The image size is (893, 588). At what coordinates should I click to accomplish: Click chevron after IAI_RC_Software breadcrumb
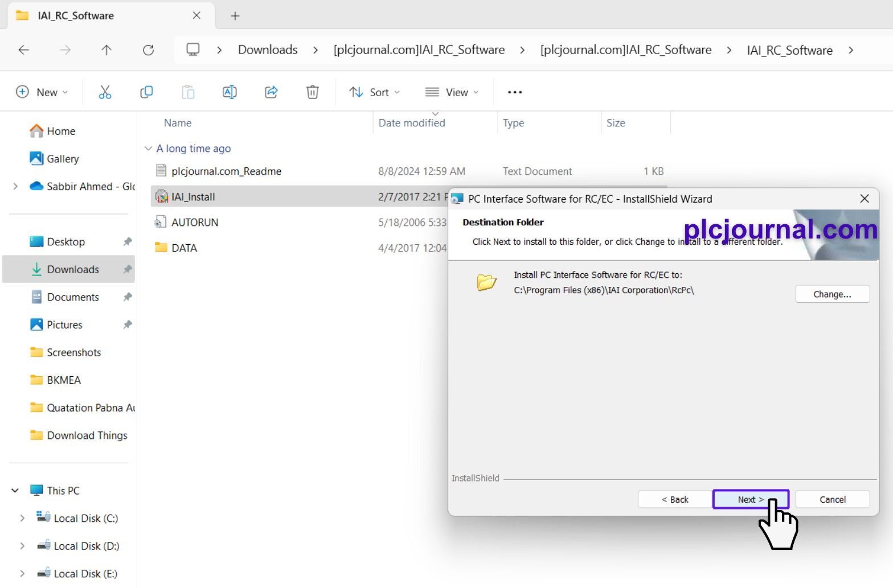click(x=851, y=50)
